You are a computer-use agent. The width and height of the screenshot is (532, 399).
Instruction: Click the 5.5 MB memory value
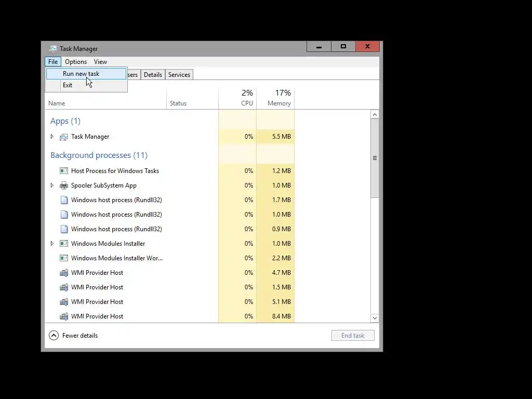click(x=281, y=137)
